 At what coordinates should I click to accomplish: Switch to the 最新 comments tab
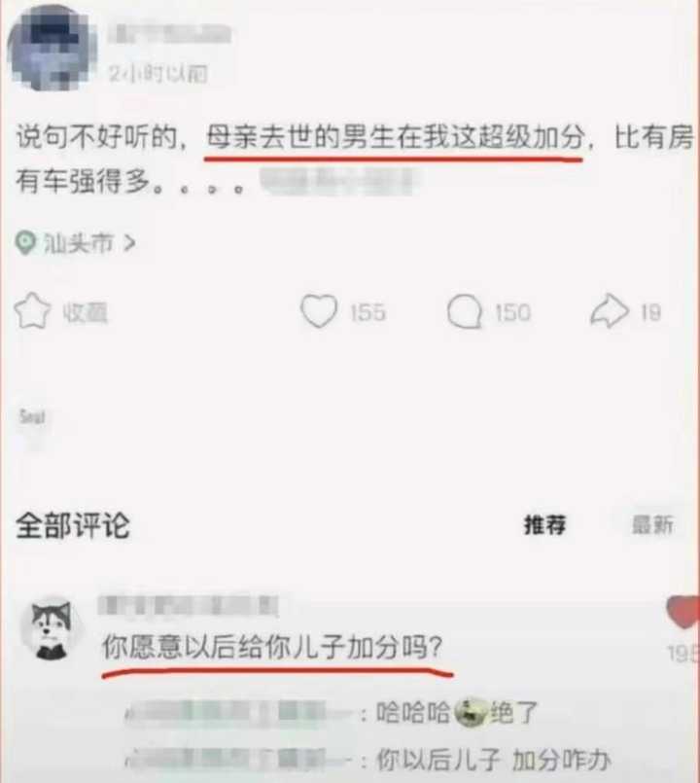(x=652, y=525)
